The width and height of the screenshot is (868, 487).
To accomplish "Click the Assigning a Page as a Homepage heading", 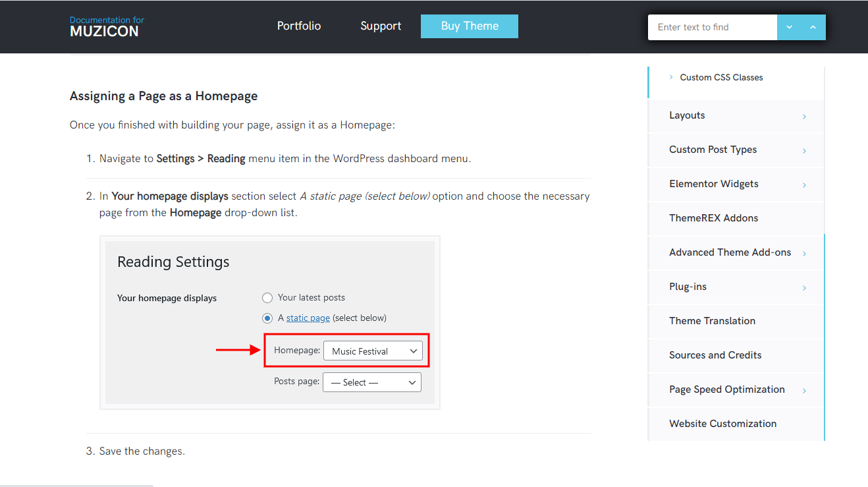I will (x=163, y=96).
